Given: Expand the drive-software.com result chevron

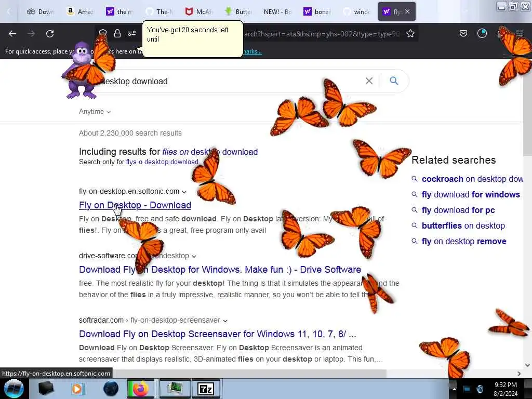Looking at the screenshot, I should click(194, 256).
